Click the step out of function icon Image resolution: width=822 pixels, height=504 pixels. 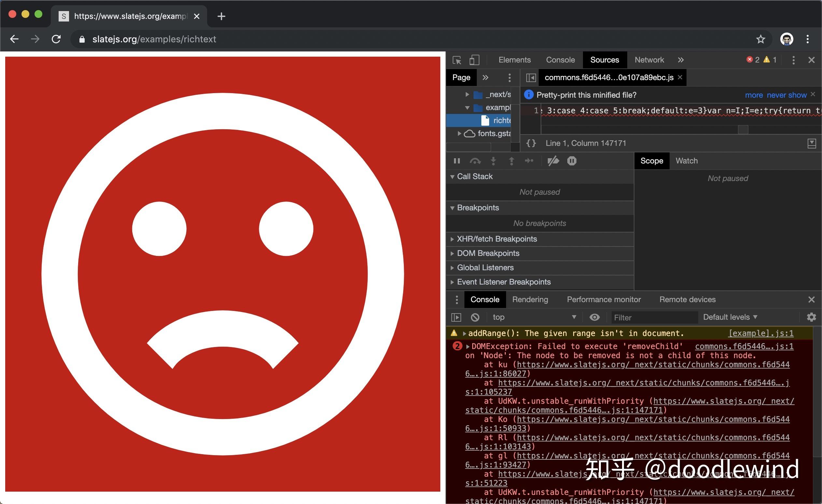pyautogui.click(x=511, y=161)
